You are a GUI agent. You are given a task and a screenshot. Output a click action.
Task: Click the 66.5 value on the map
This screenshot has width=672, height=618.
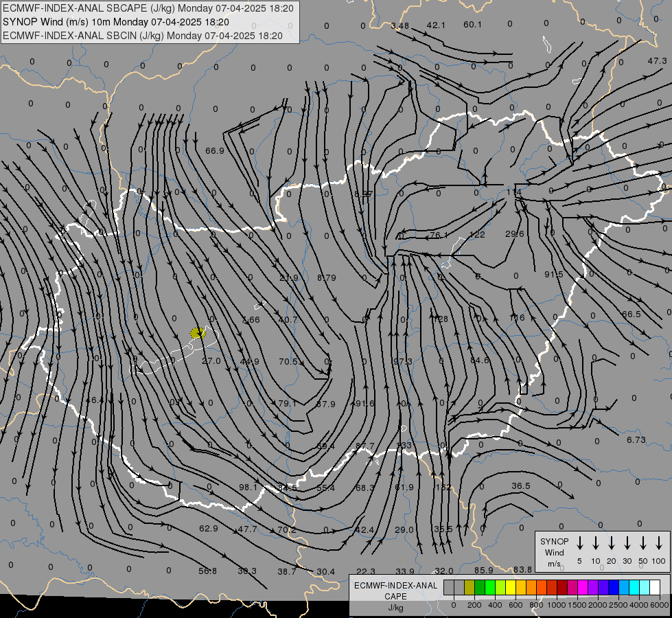click(x=632, y=314)
